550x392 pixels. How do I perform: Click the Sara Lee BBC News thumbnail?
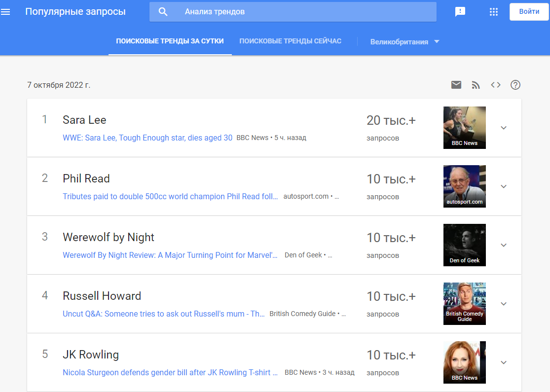pyautogui.click(x=464, y=128)
